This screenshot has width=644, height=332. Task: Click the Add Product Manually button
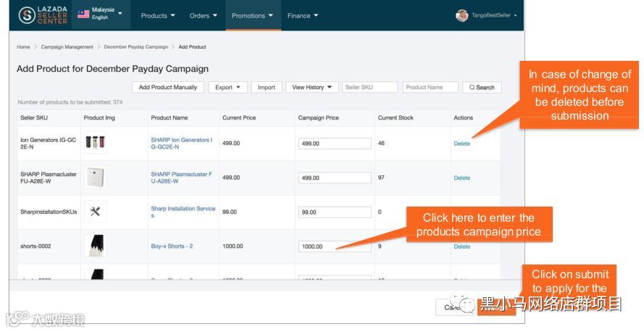168,88
